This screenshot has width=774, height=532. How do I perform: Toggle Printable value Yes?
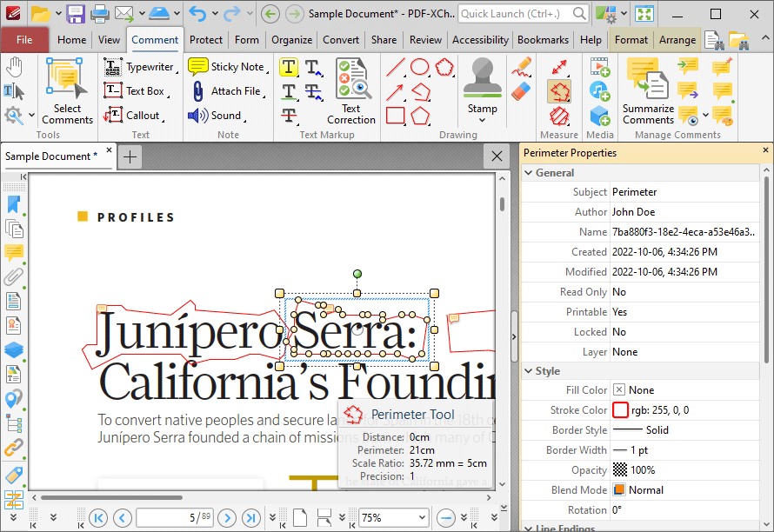(x=684, y=312)
